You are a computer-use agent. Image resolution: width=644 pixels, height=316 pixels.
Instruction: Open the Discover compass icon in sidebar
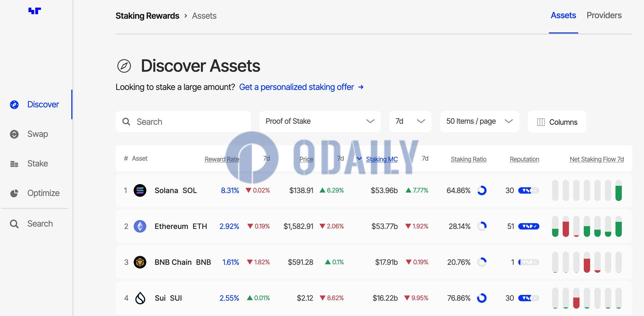[x=14, y=105]
